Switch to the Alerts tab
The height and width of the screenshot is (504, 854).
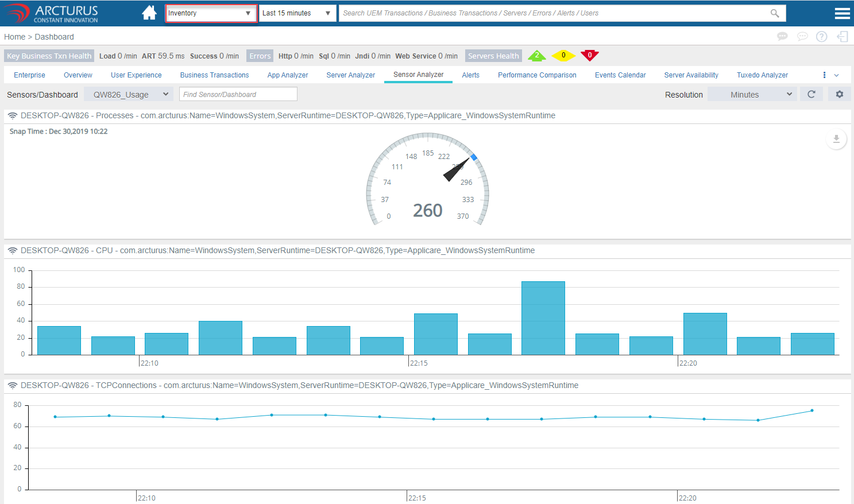click(470, 75)
